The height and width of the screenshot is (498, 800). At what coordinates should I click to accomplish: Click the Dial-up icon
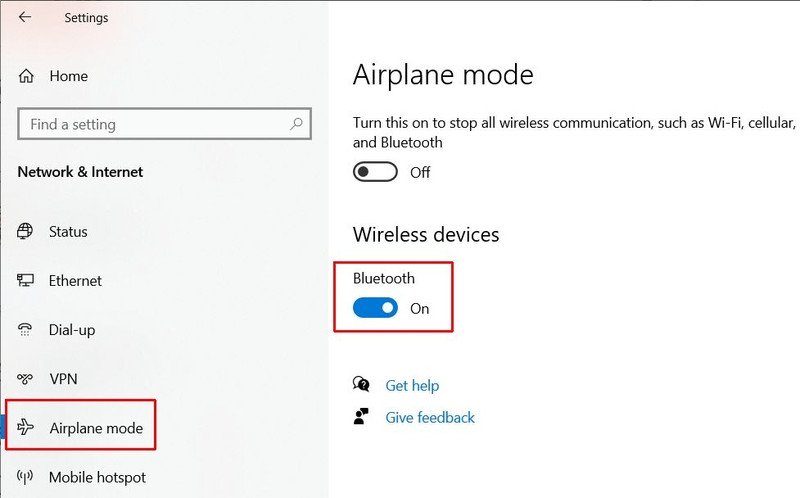27,330
